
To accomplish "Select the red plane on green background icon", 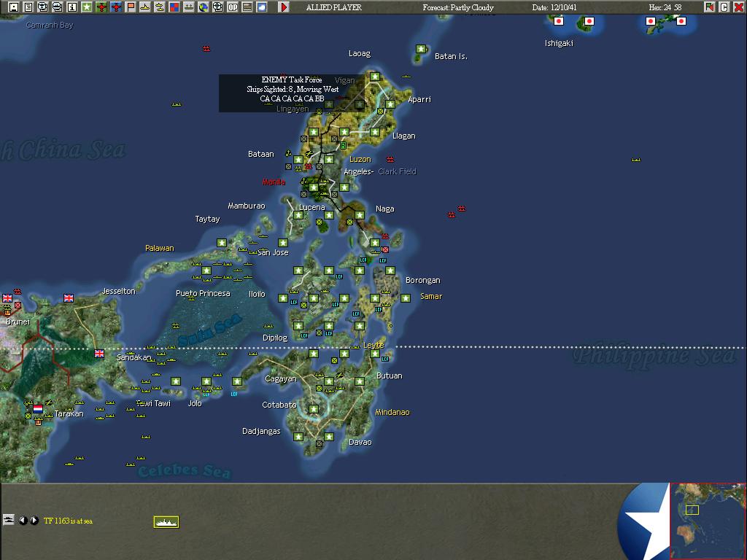I will click(x=101, y=7).
